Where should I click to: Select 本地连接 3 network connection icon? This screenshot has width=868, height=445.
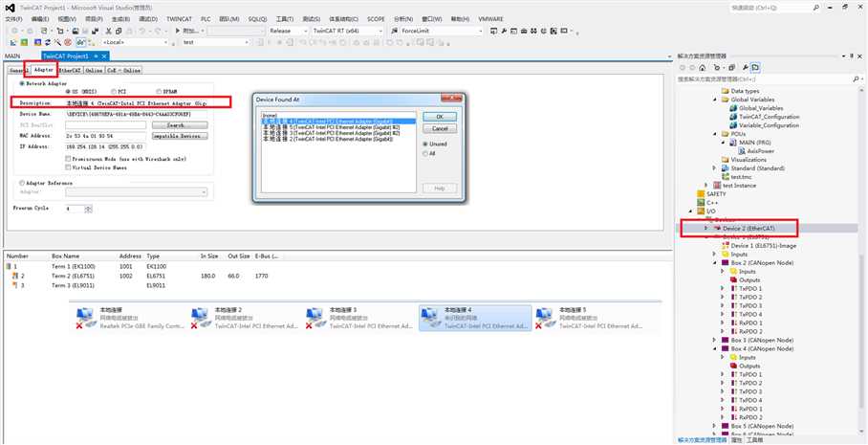315,320
